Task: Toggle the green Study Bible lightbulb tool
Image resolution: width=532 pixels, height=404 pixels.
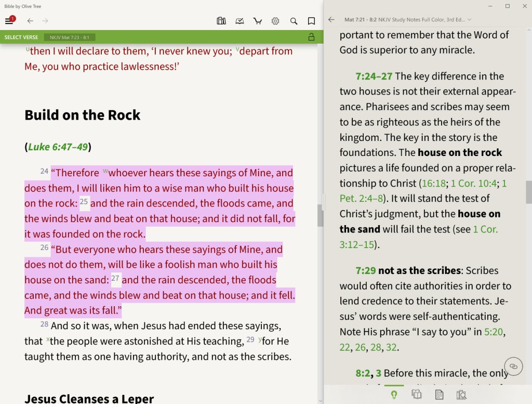Action: coord(394,395)
